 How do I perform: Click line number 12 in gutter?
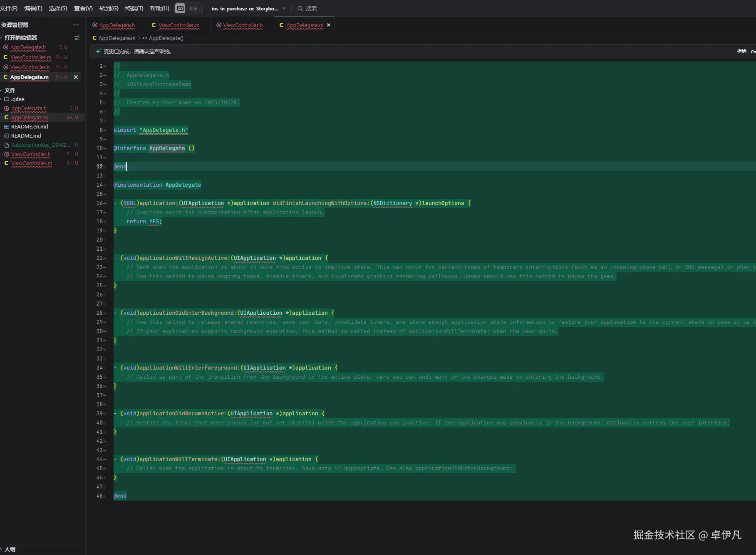(99, 167)
